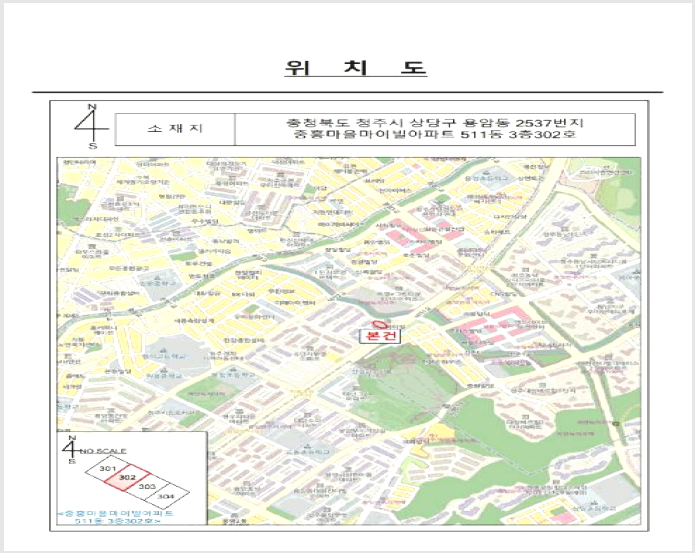
Task: Click the compass icon in the inset diagram
Action: tap(70, 450)
